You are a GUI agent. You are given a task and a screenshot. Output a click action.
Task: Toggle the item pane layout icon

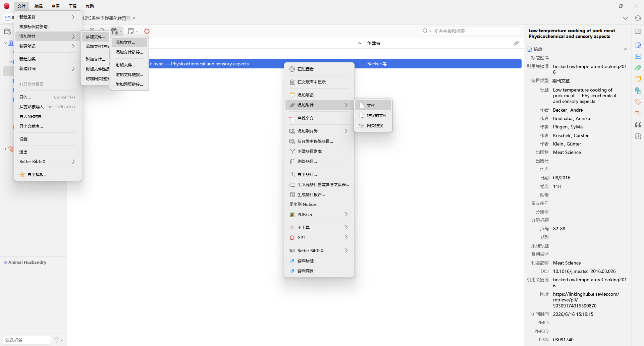pos(638,31)
